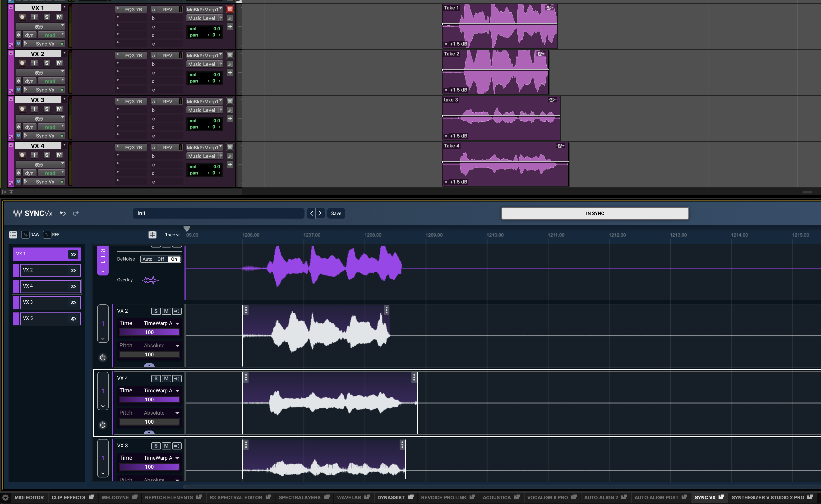The image size is (821, 504).
Task: Open VX 1 track view selector dropdown
Action: coord(40,26)
